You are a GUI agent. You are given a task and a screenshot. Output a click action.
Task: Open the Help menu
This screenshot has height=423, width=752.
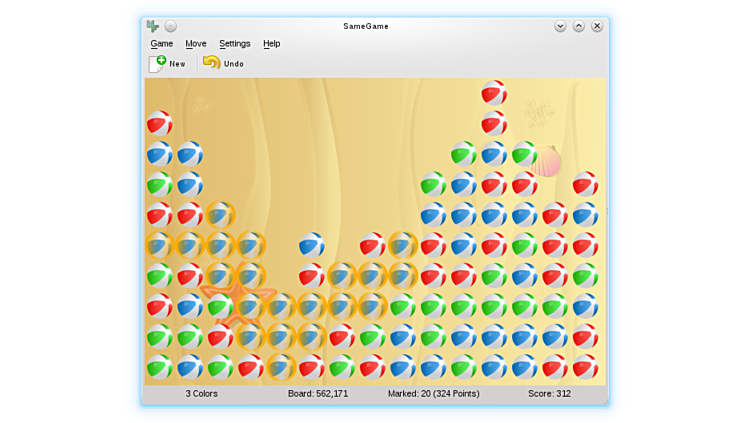[x=271, y=44]
